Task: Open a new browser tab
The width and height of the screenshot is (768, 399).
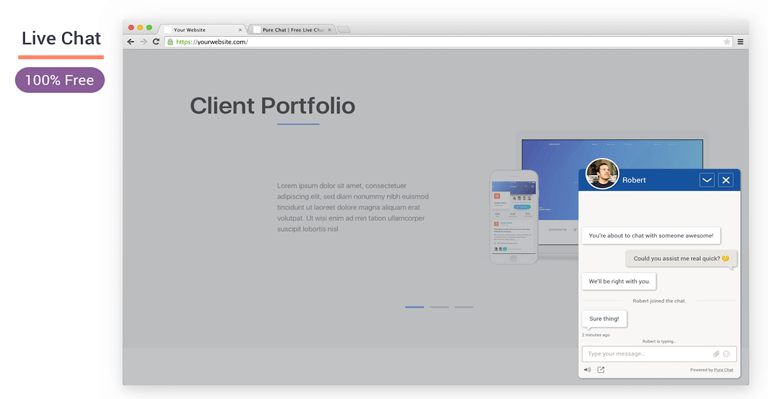Action: [344, 30]
